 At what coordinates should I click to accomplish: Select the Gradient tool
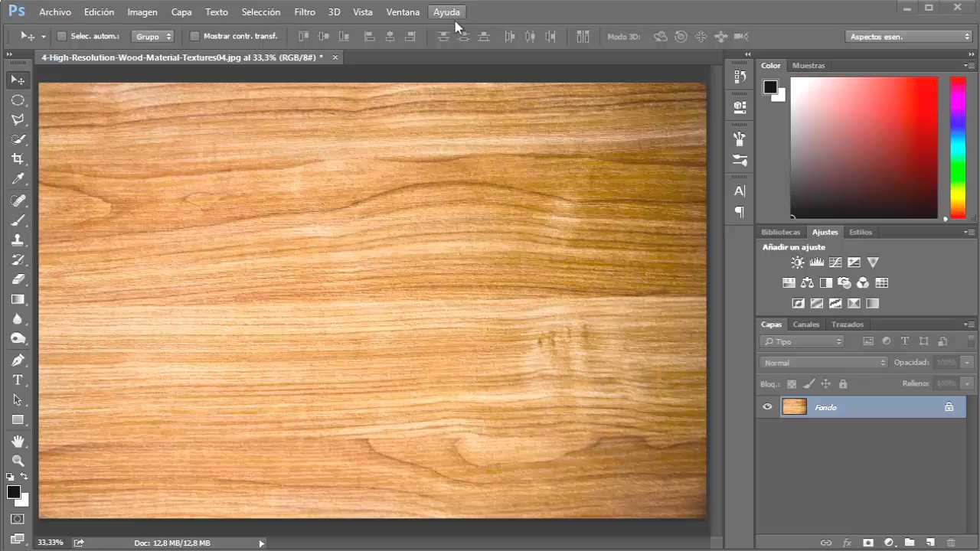click(18, 300)
